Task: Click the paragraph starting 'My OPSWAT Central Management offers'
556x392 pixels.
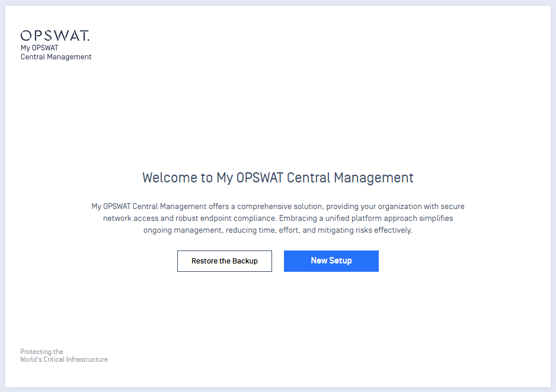Action: [278, 218]
